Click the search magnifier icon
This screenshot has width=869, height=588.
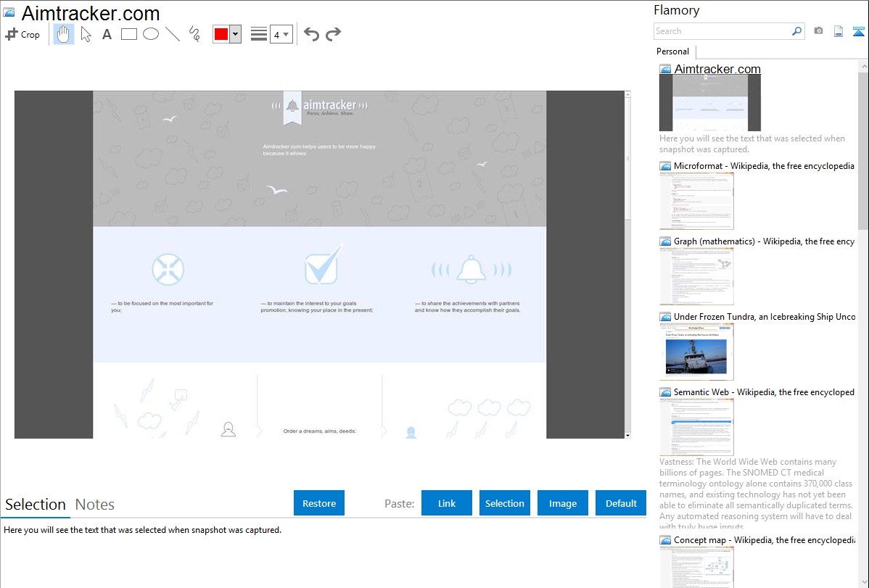pos(797,31)
